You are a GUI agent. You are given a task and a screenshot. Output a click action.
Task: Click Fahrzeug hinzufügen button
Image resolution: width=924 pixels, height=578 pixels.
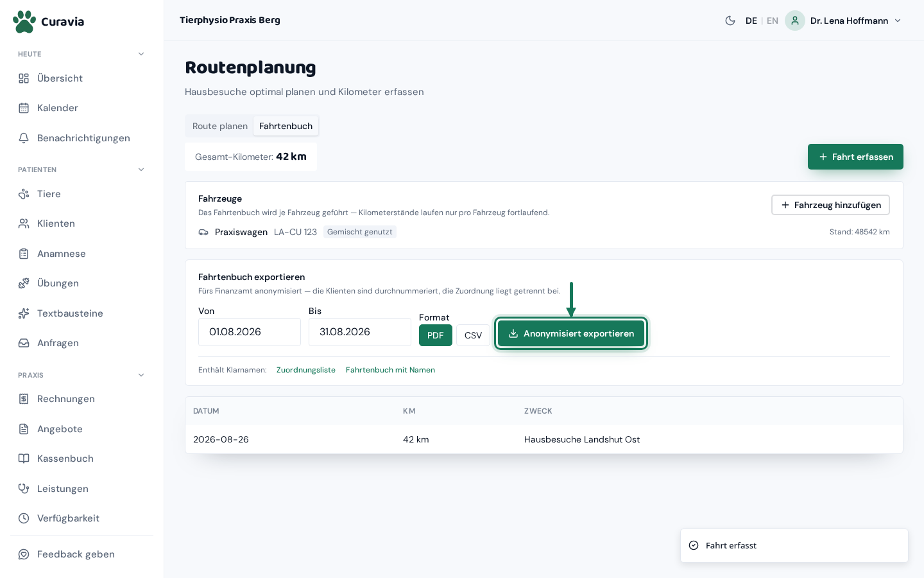click(x=830, y=205)
